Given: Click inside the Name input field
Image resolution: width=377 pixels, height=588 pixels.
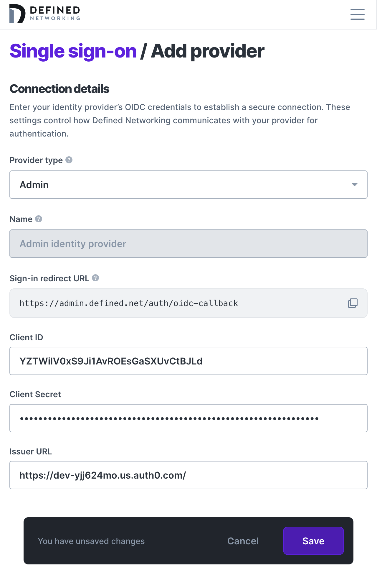Looking at the screenshot, I should [188, 244].
